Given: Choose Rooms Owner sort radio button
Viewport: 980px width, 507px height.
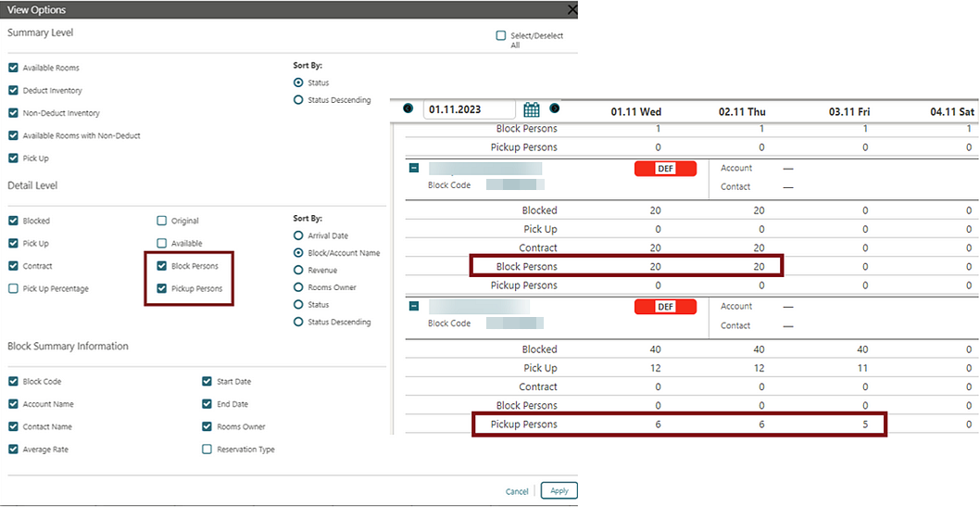Looking at the screenshot, I should 298,287.
